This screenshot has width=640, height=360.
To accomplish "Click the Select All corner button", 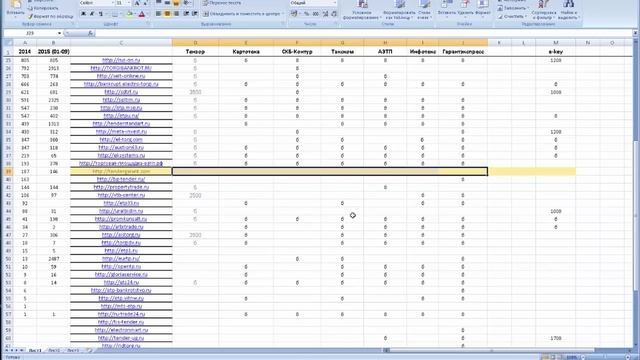I will coord(8,42).
